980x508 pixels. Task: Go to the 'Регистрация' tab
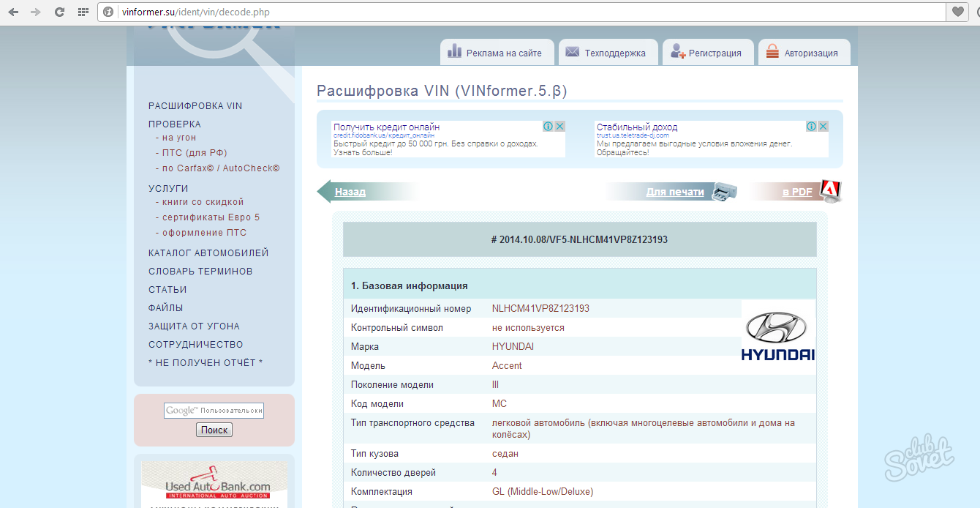click(707, 53)
